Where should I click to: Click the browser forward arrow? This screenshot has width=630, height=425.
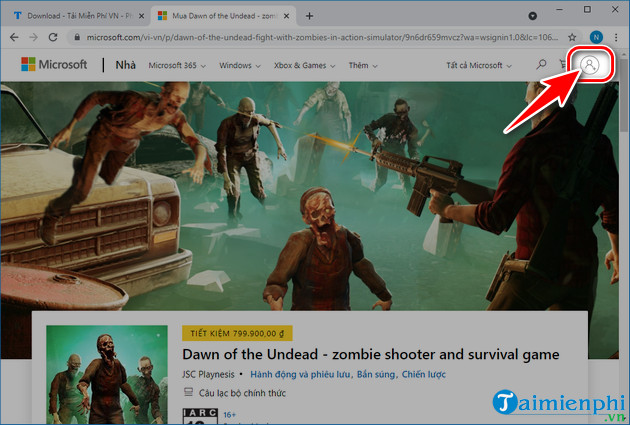[33, 37]
